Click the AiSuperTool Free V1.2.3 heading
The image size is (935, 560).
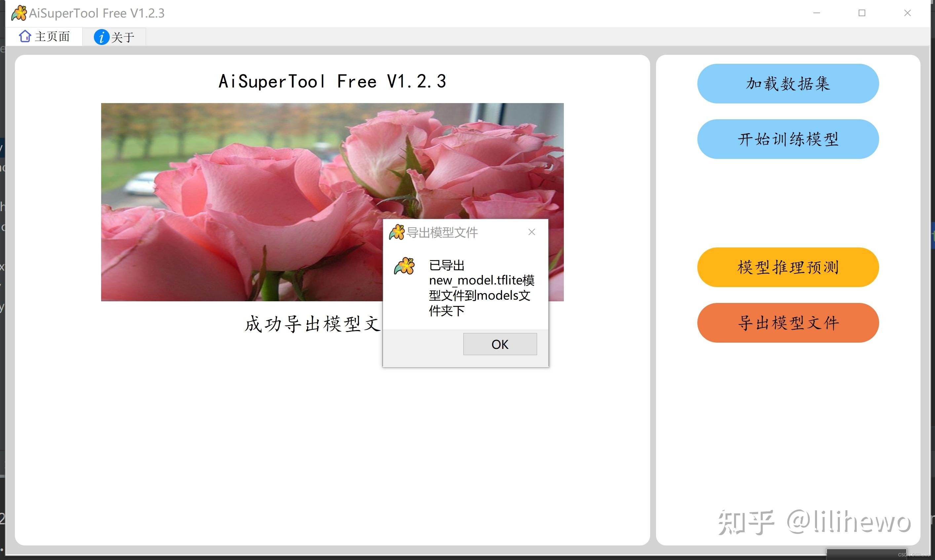pos(332,81)
